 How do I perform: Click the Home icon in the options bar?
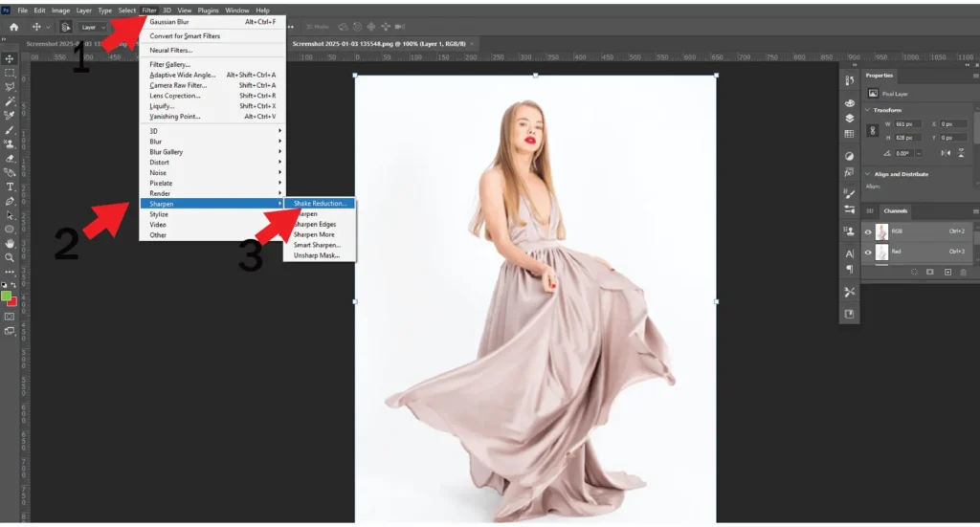tap(13, 28)
